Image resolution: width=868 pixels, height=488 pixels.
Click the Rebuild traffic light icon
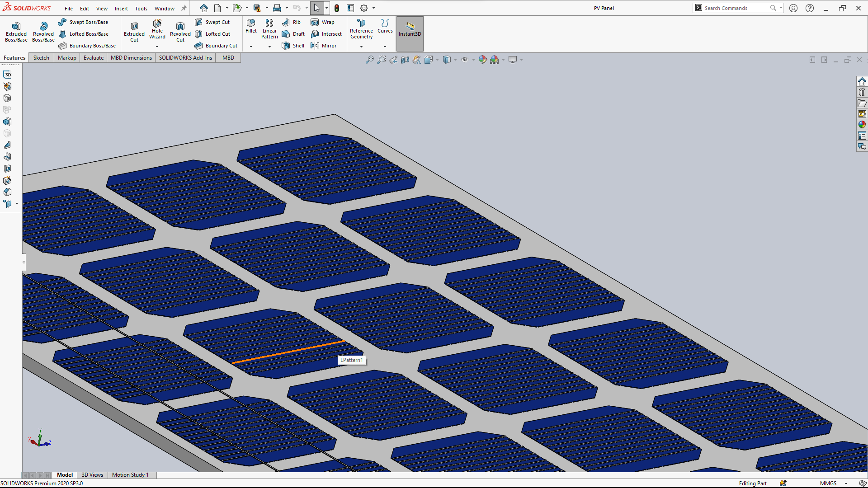coord(337,8)
